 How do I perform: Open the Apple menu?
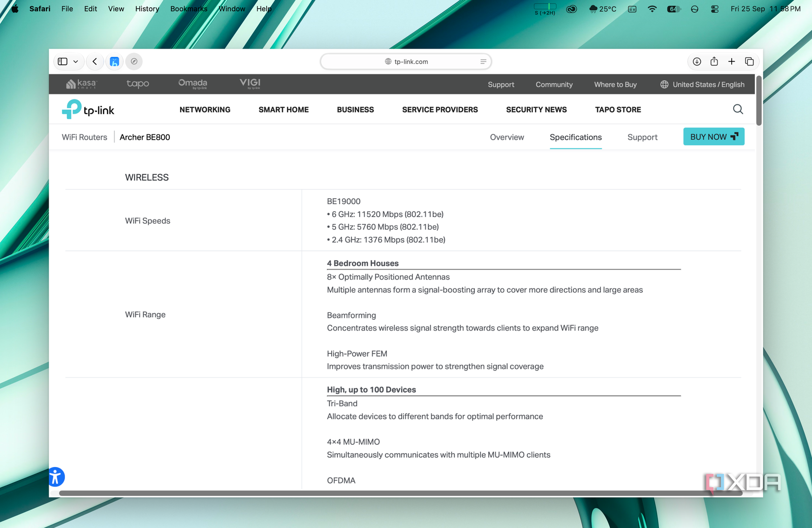click(x=15, y=9)
